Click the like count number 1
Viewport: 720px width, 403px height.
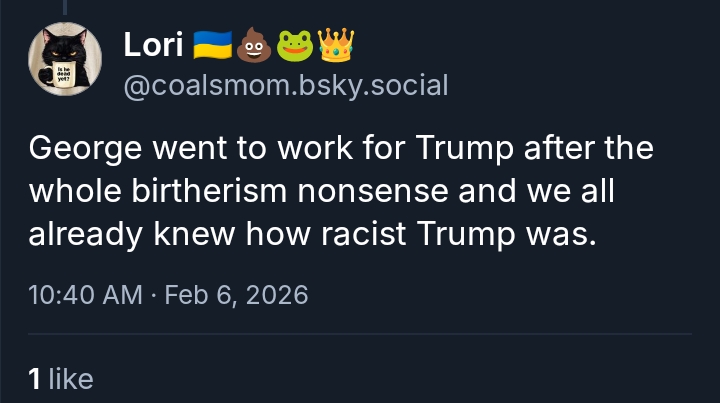35,378
